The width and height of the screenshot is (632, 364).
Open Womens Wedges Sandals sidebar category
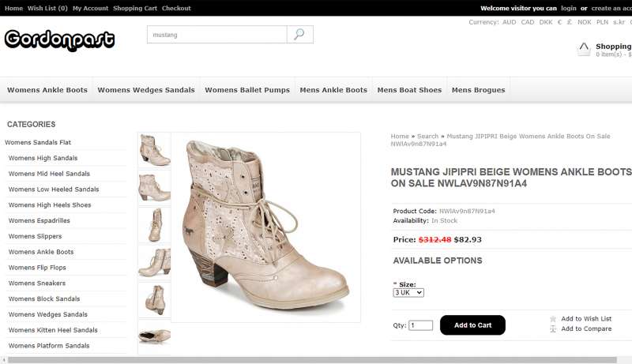(48, 314)
